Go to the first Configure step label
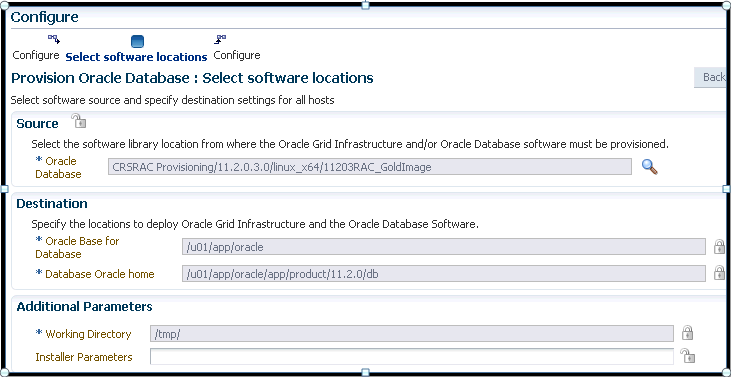 tap(36, 55)
